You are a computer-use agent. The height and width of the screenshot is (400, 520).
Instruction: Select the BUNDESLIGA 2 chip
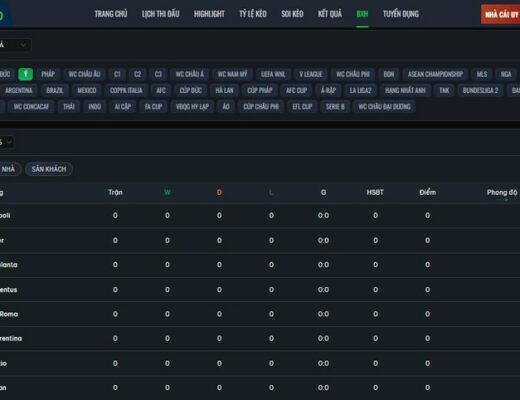pos(480,90)
